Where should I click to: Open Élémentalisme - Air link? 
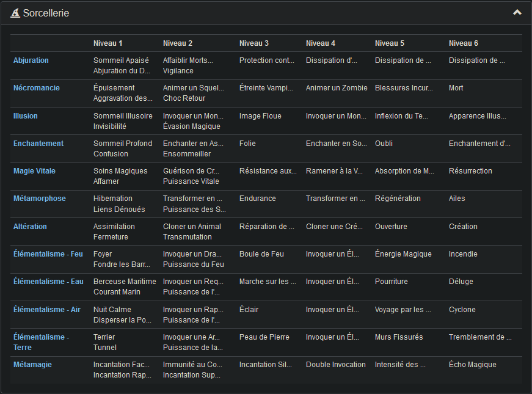tap(47, 310)
